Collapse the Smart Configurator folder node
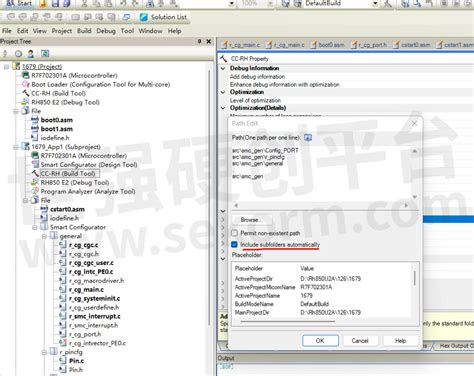Image resolution: width=474 pixels, height=376 pixels. [35, 227]
